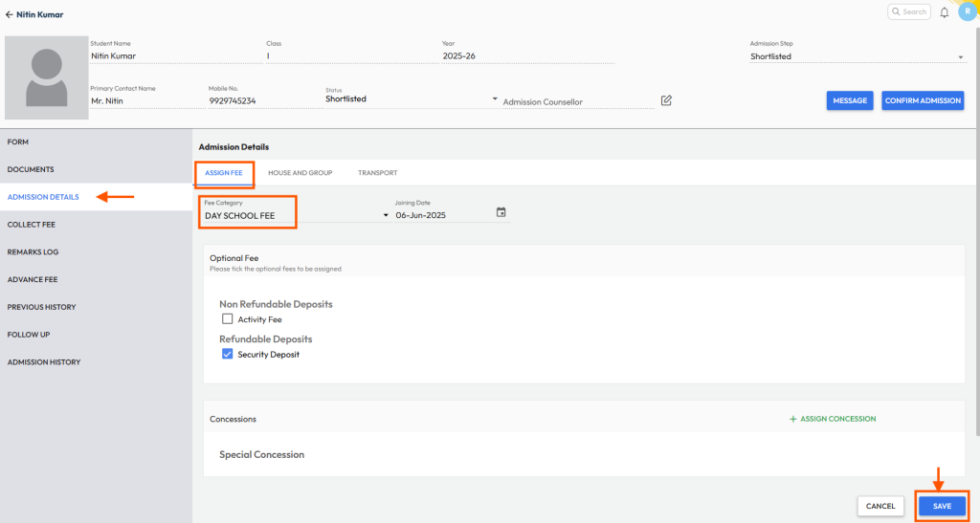Click the Non Refundable Deposits heading

(x=276, y=304)
